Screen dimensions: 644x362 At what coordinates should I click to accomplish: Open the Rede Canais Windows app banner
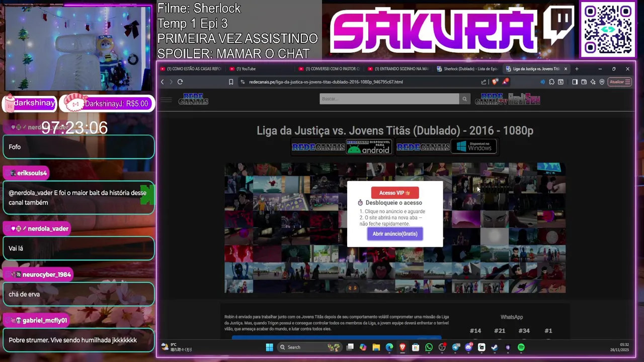click(x=446, y=147)
